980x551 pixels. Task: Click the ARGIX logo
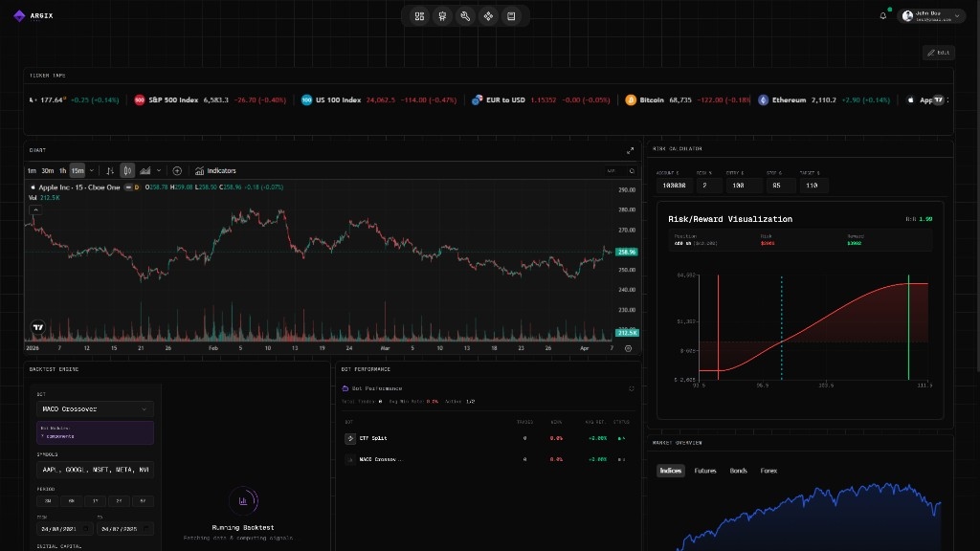[x=33, y=15]
